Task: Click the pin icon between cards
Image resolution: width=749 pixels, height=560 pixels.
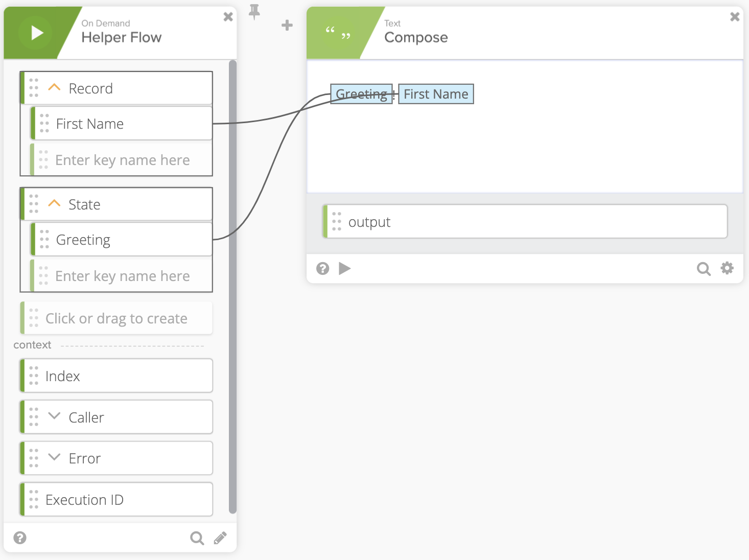Action: point(254,12)
